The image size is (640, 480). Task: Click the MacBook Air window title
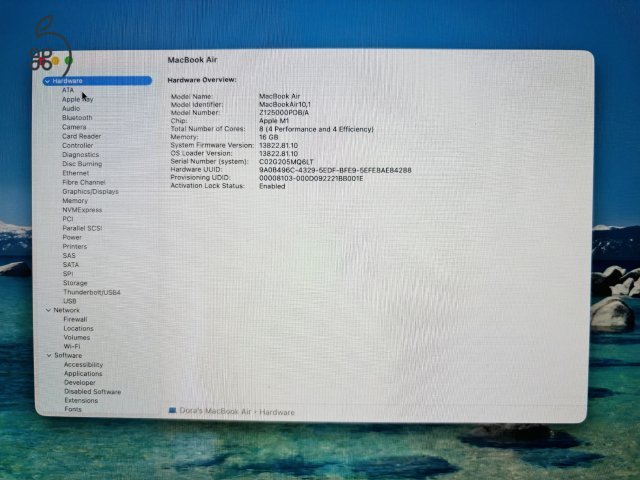(192, 60)
